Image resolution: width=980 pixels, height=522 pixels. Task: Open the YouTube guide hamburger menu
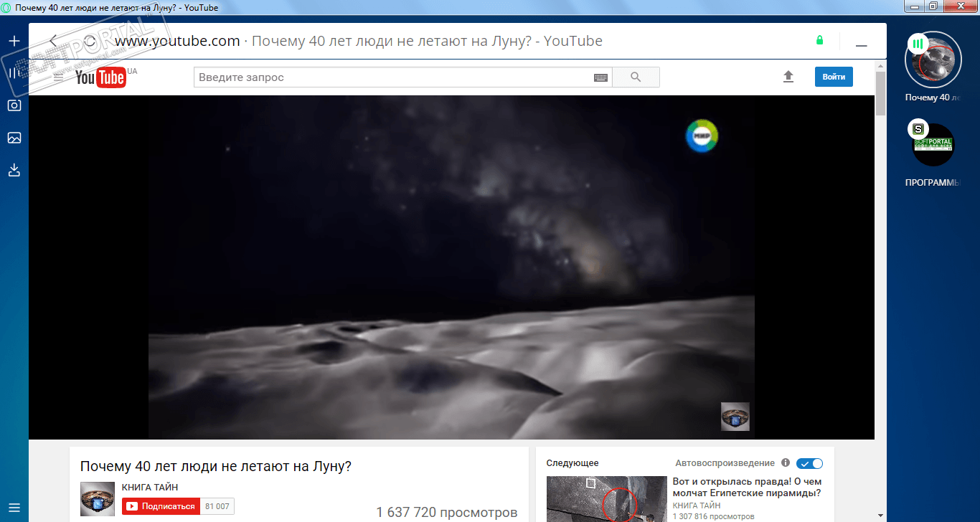59,77
